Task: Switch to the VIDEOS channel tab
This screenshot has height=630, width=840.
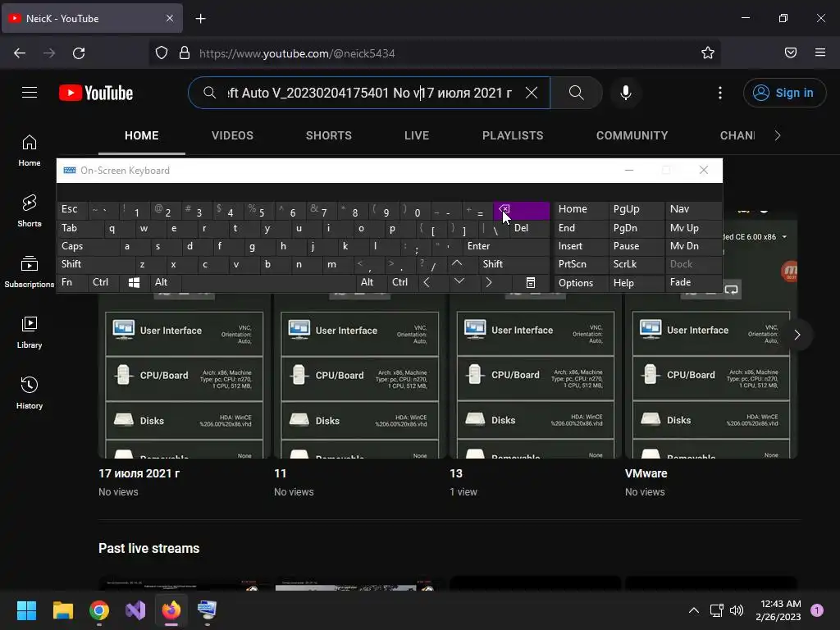Action: tap(232, 135)
